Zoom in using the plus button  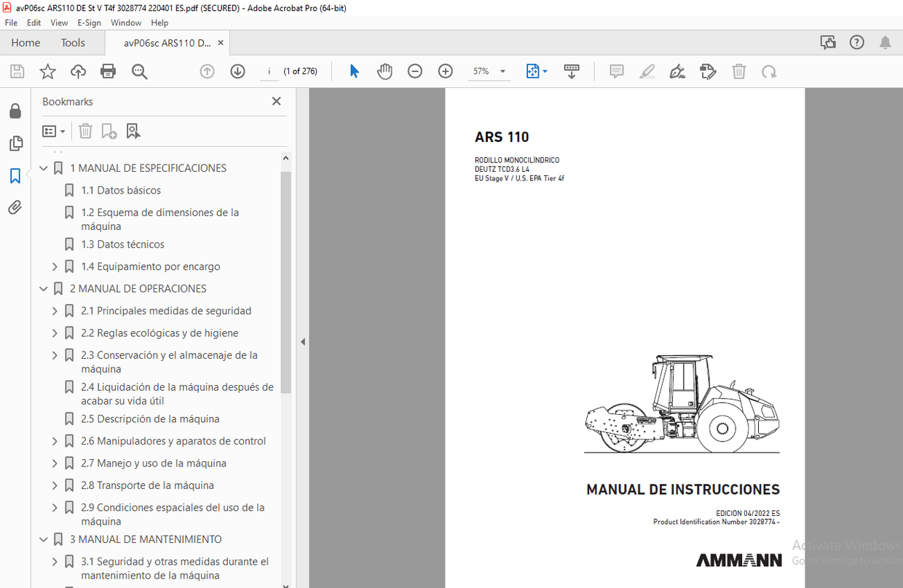[x=445, y=71]
